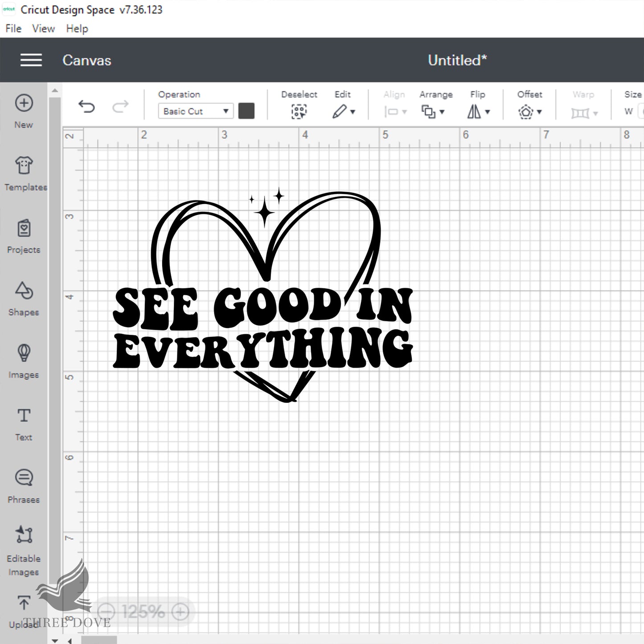Open the dark gray color swatch
Screen dimensions: 644x644
[x=246, y=111]
